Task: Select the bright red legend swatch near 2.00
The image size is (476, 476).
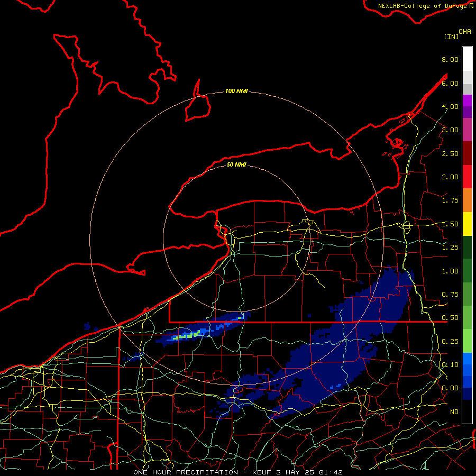Action: click(467, 177)
